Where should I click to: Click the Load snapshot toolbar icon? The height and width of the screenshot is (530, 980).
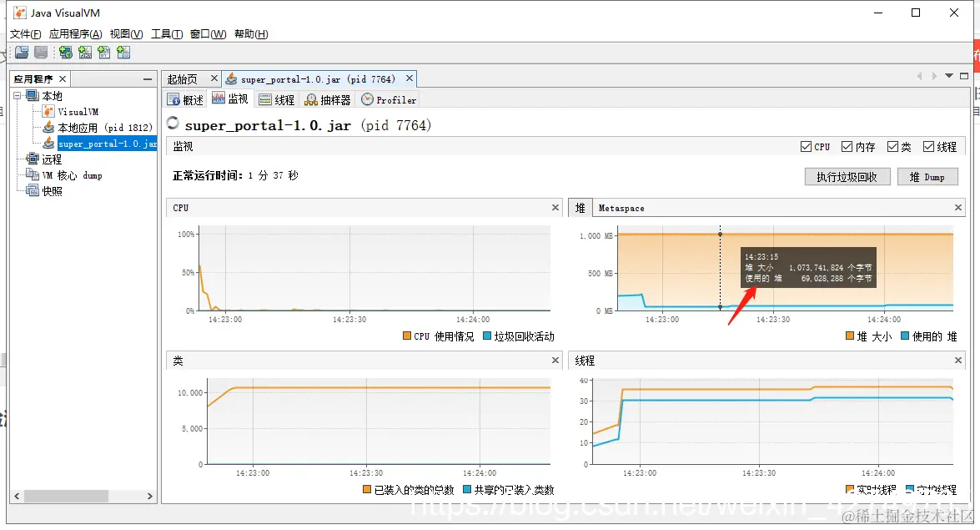22,53
